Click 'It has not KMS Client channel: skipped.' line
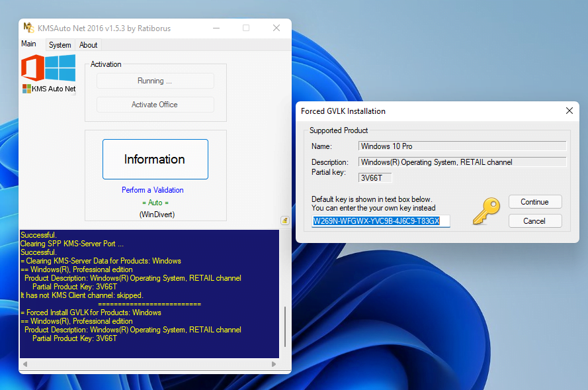The height and width of the screenshot is (390, 588). click(82, 295)
